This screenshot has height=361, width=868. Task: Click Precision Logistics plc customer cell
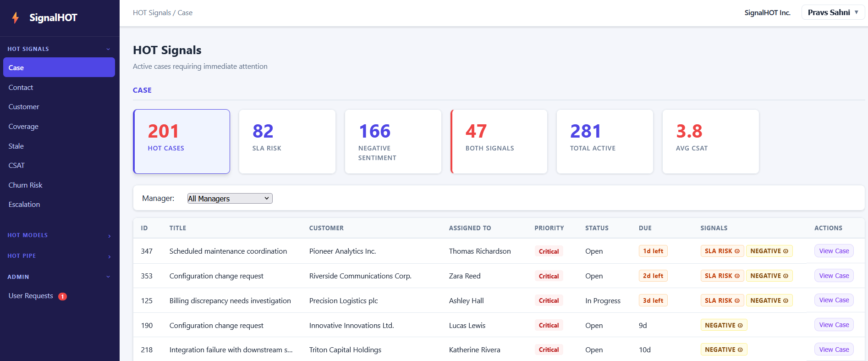point(344,301)
